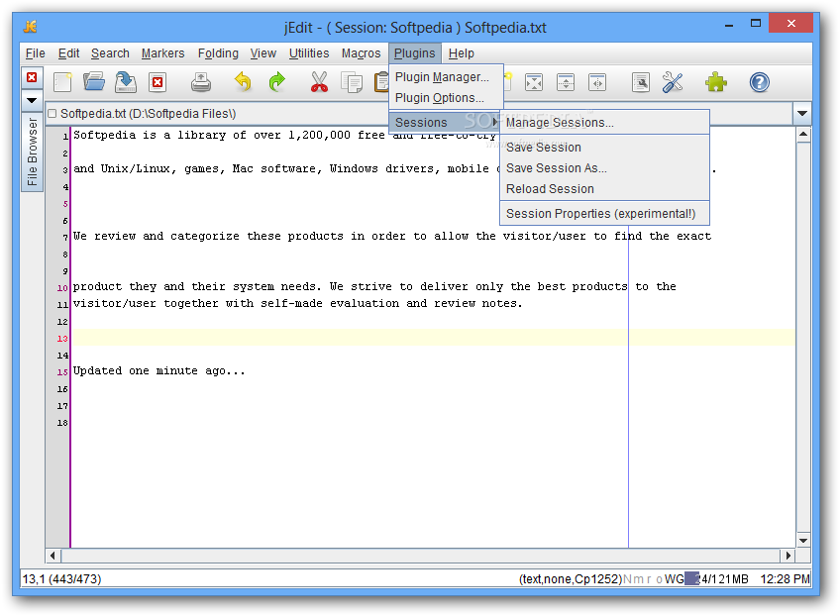The width and height of the screenshot is (840, 616).
Task: Close the open Plugins menu
Action: pos(415,53)
